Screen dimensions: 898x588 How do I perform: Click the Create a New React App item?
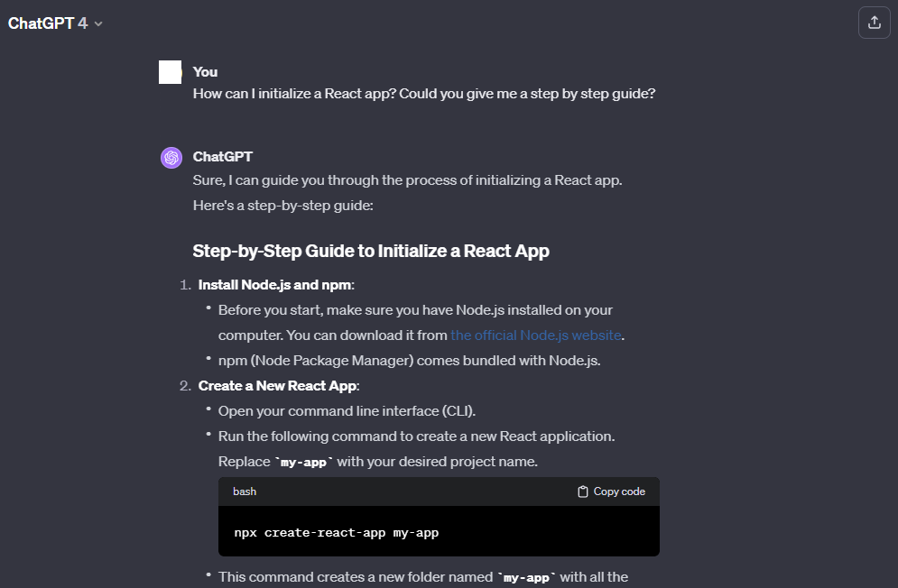click(278, 385)
